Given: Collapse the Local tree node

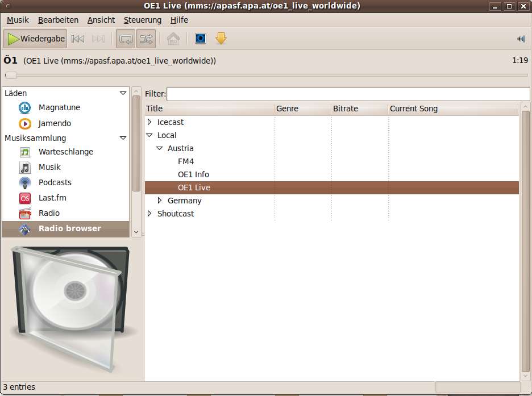Looking at the screenshot, I should point(149,135).
